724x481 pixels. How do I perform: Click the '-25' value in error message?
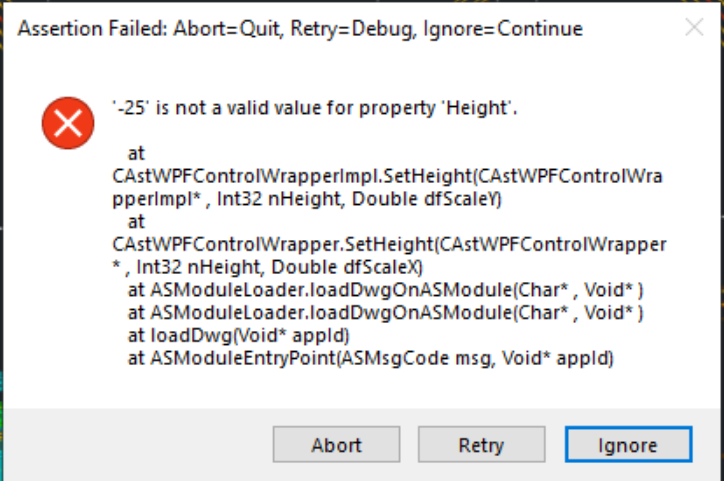tap(130, 108)
